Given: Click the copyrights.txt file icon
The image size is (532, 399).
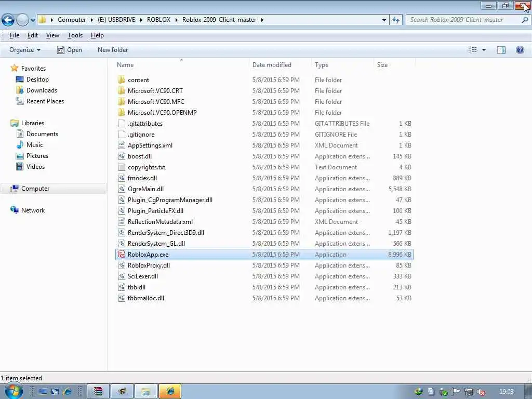Looking at the screenshot, I should 122,167.
